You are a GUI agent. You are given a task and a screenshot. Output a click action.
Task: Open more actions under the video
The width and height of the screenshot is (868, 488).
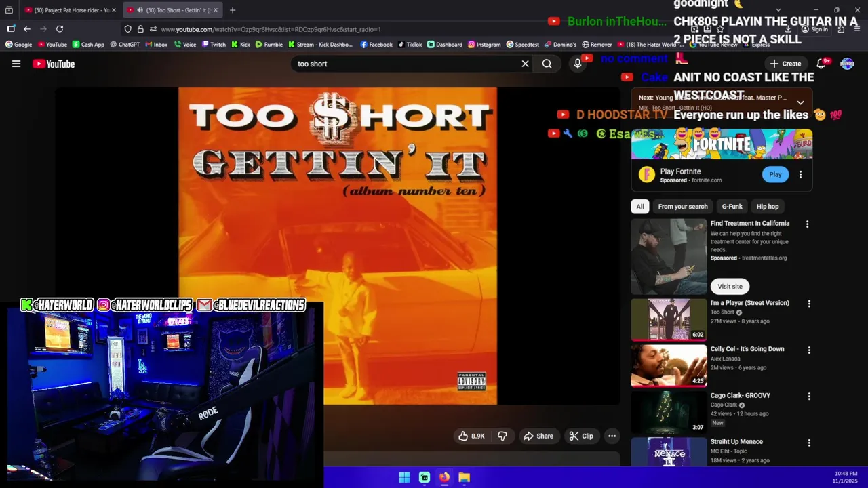pos(612,436)
